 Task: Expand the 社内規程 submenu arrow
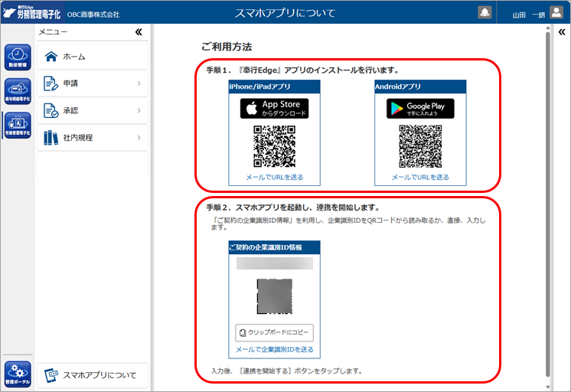(x=139, y=138)
